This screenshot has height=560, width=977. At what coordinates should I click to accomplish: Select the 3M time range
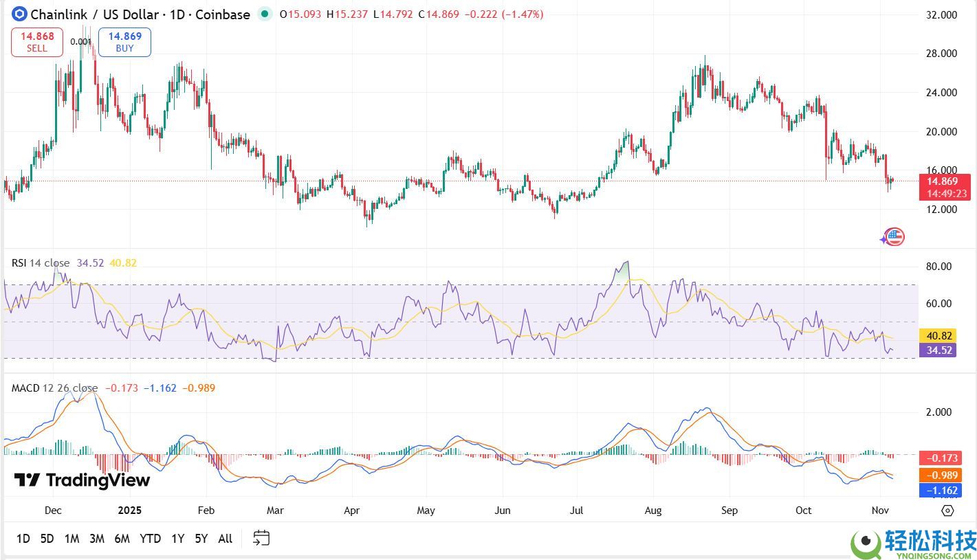coord(97,539)
